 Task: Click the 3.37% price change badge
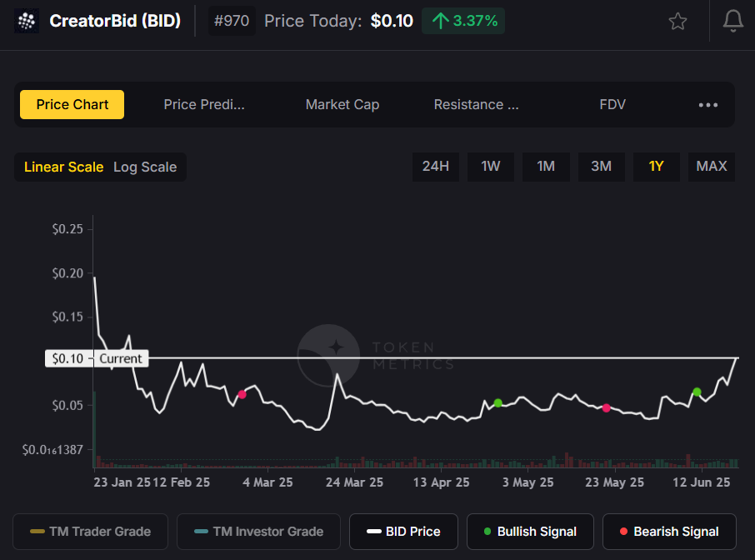pyautogui.click(x=463, y=21)
